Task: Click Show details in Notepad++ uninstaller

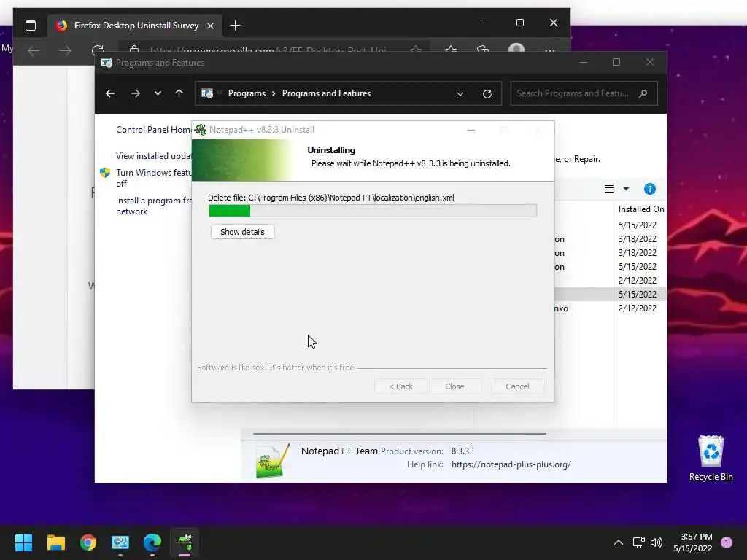Action: (x=242, y=232)
